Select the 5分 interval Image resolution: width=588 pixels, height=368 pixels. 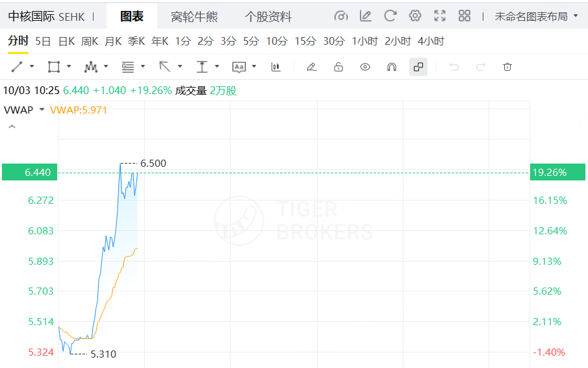(x=251, y=41)
